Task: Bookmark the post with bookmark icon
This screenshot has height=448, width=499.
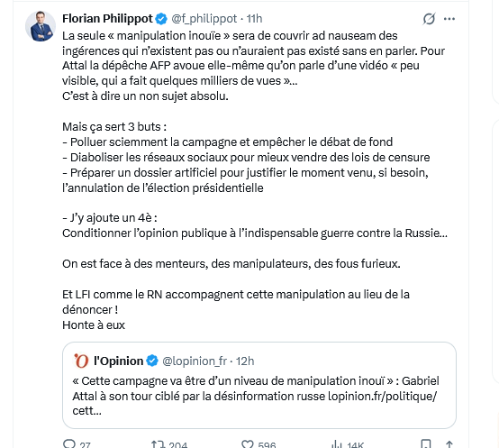Action: (426, 443)
